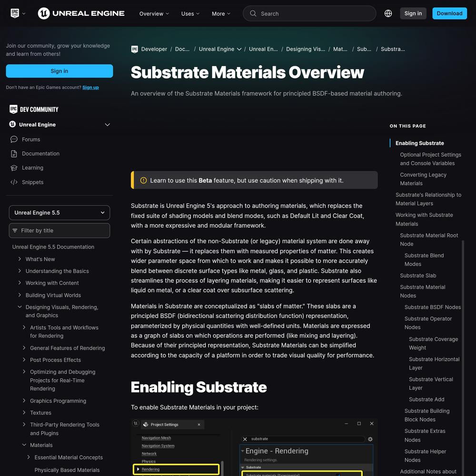Expand Artists Tools and Workflows for Rendering
476x476 pixels.
click(x=24, y=327)
